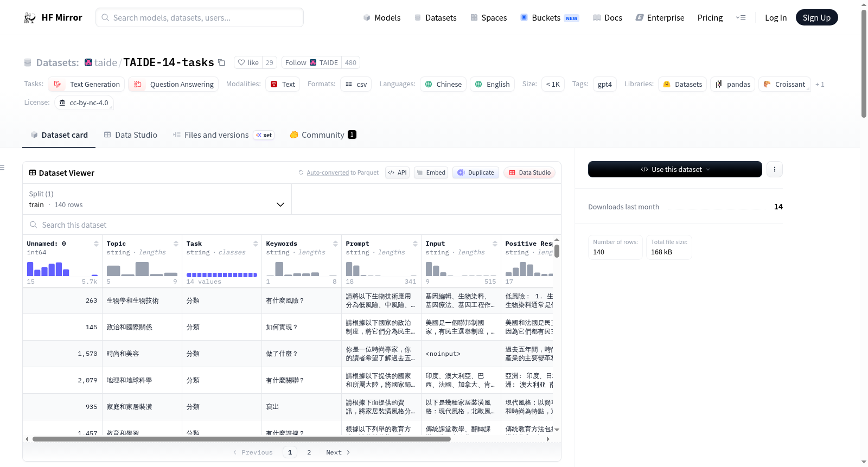This screenshot has width=868, height=467.
Task: Click the left sidebar table-of-contents icon
Action: [2, 168]
